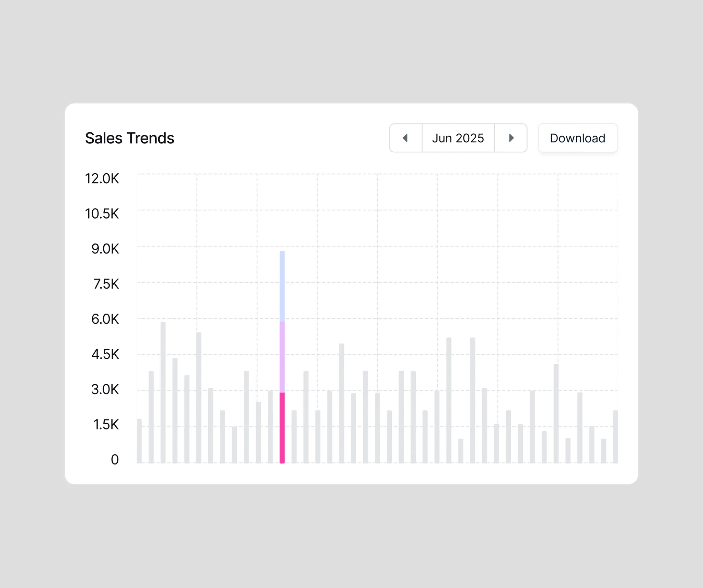
Task: Click the 0 axis label
Action: tap(115, 460)
